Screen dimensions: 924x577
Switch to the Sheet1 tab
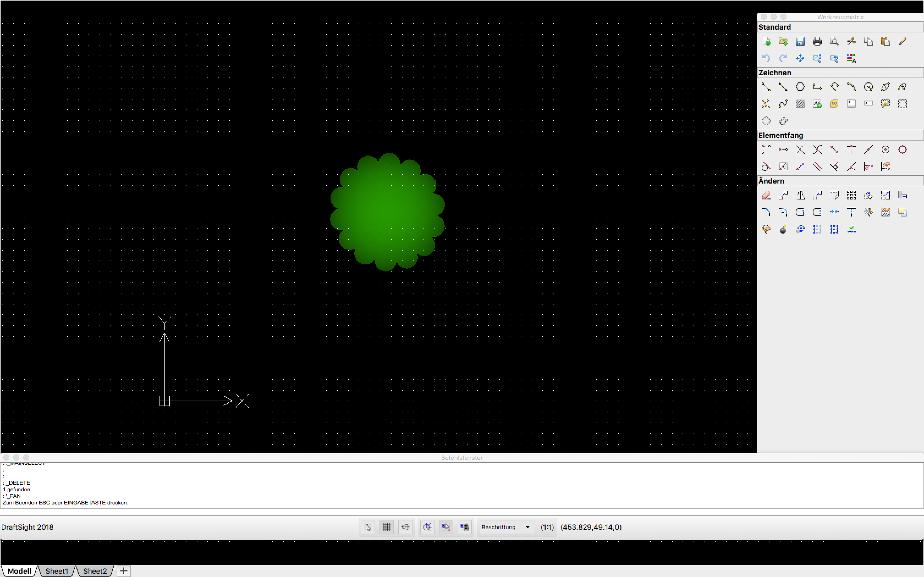(x=56, y=571)
